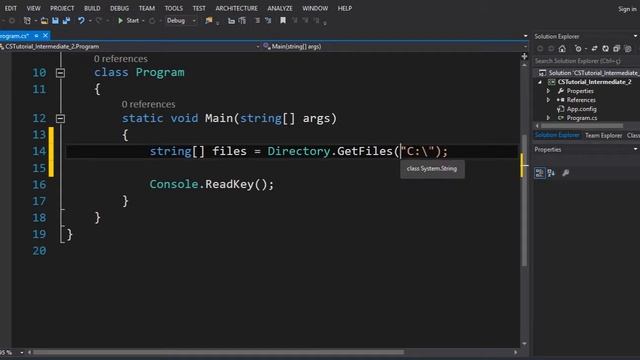Image resolution: width=640 pixels, height=360 pixels.
Task: Open the HELP menu
Action: (x=345, y=8)
